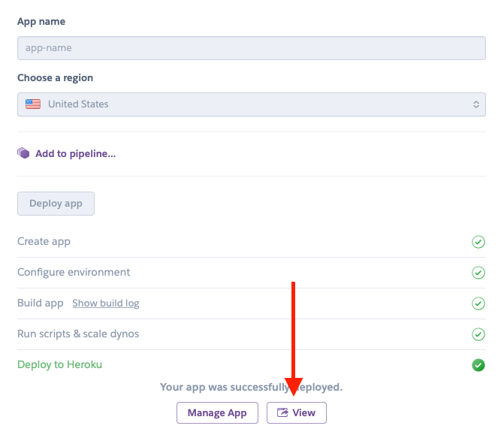This screenshot has height=447, width=504.
Task: Click the Build app step text
Action: coord(40,304)
